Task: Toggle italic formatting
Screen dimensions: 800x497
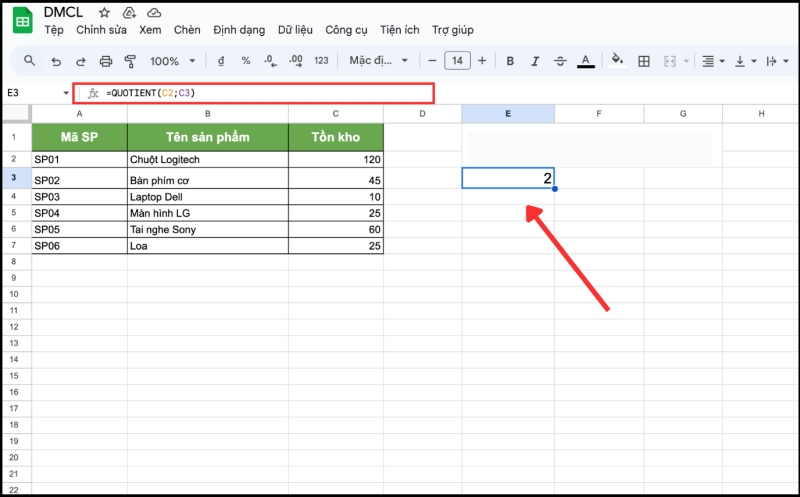Action: 535,61
